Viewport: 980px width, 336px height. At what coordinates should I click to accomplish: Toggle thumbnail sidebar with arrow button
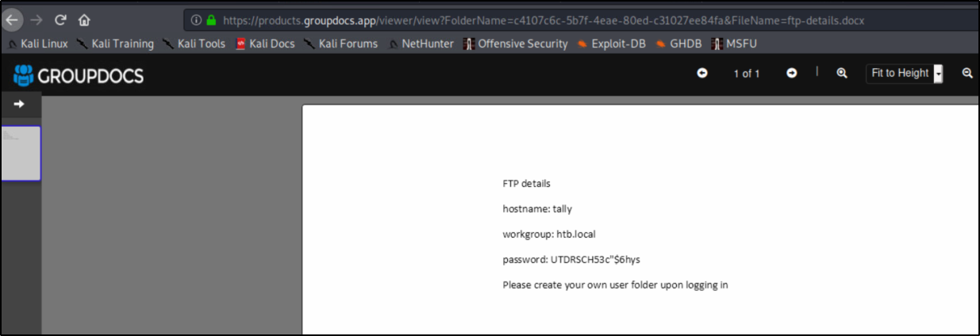(20, 104)
